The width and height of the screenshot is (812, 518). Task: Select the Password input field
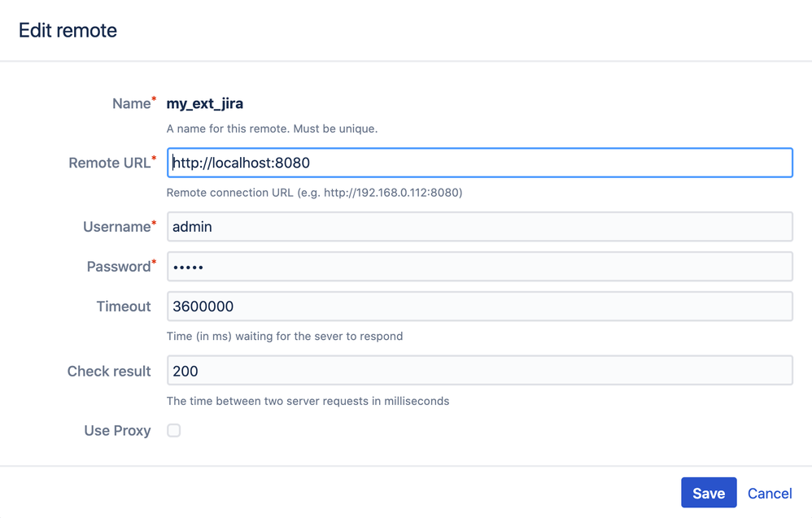tap(479, 267)
